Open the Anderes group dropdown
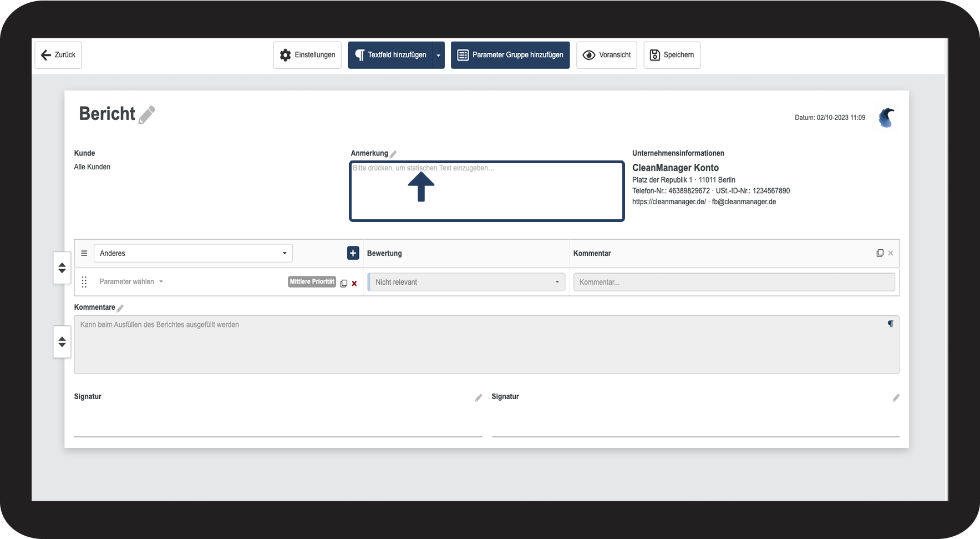Viewport: 980px width, 539px height. 193,253
